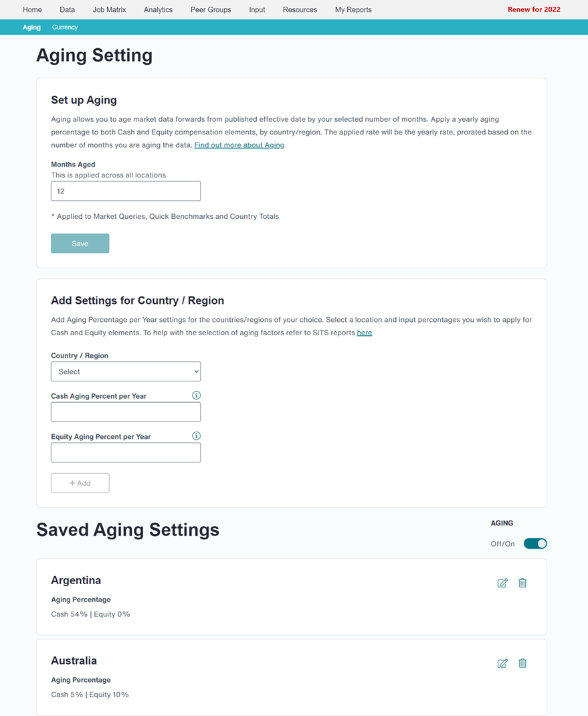Click Renew for 2022 link
This screenshot has width=588, height=716.
[534, 9]
